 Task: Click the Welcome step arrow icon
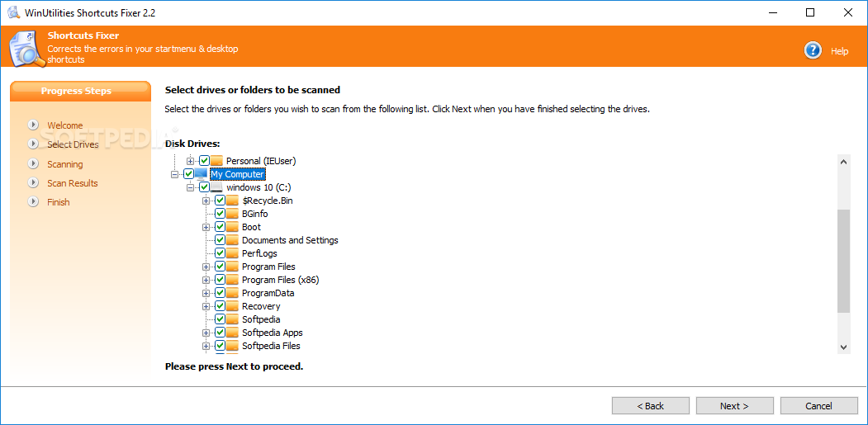click(33, 125)
